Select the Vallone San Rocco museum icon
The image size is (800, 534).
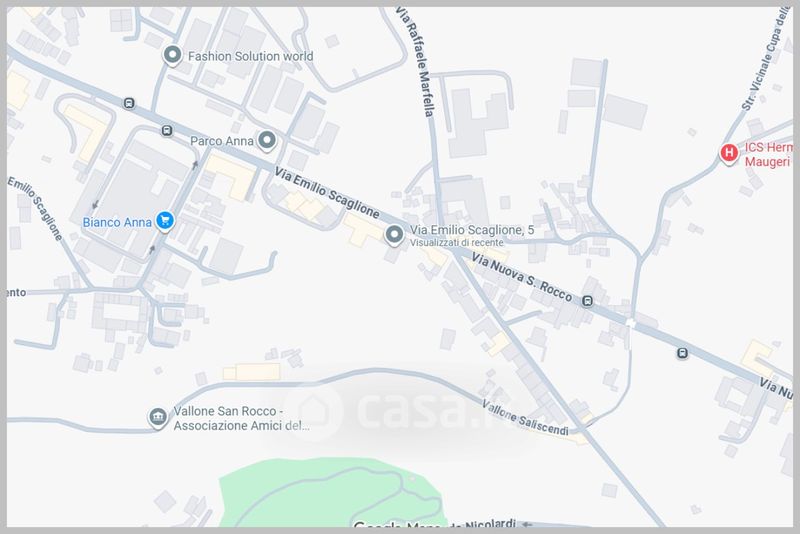[x=158, y=418]
